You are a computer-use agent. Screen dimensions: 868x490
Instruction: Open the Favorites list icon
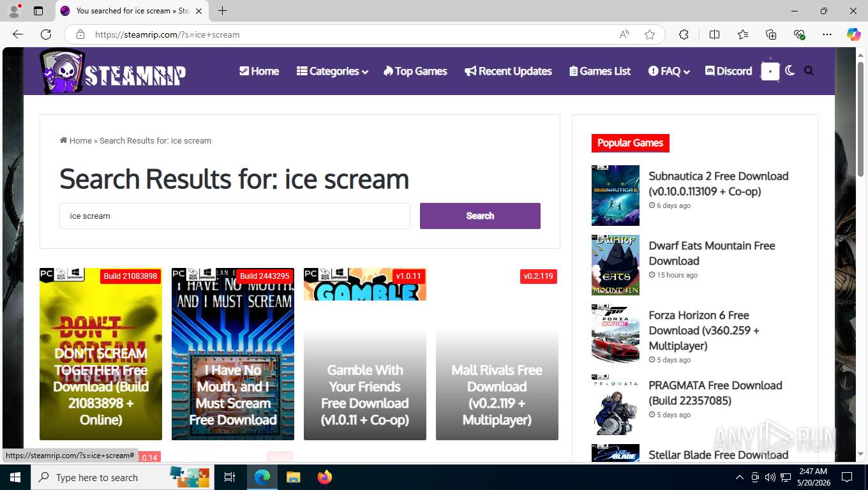743,34
